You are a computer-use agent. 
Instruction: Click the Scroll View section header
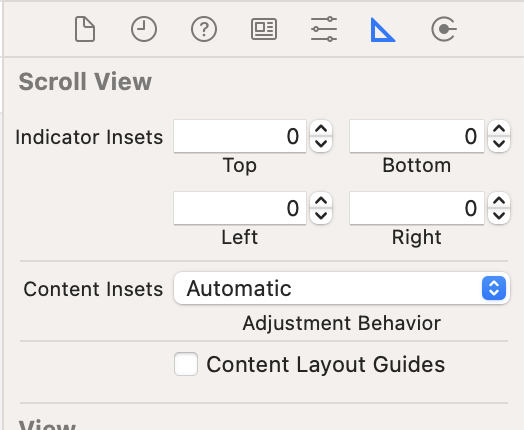tap(85, 82)
